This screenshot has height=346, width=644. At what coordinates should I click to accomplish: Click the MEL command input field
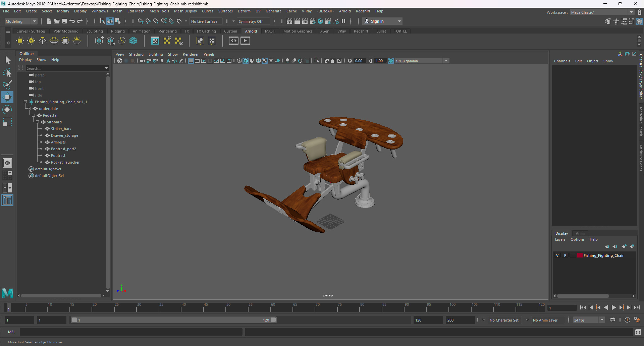point(131,332)
